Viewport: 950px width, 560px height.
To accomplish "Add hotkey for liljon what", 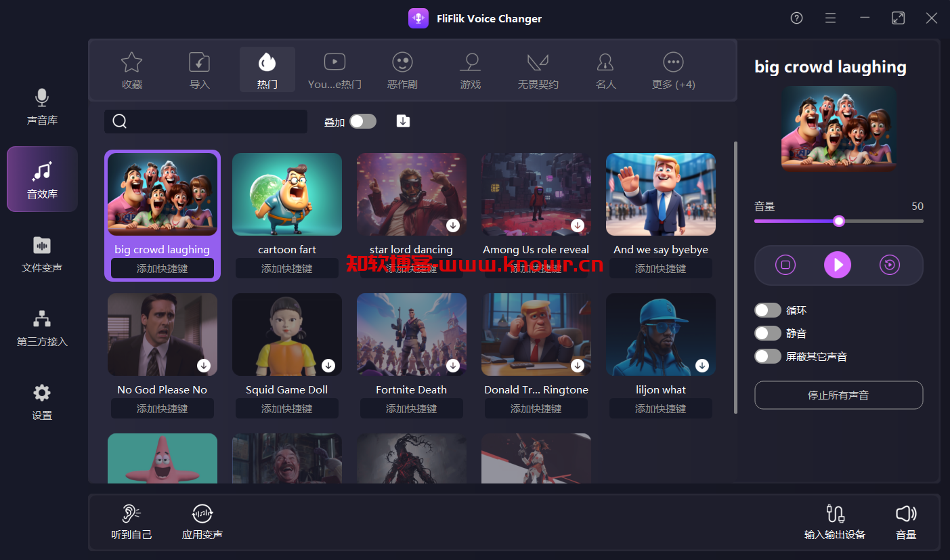I will tap(661, 408).
